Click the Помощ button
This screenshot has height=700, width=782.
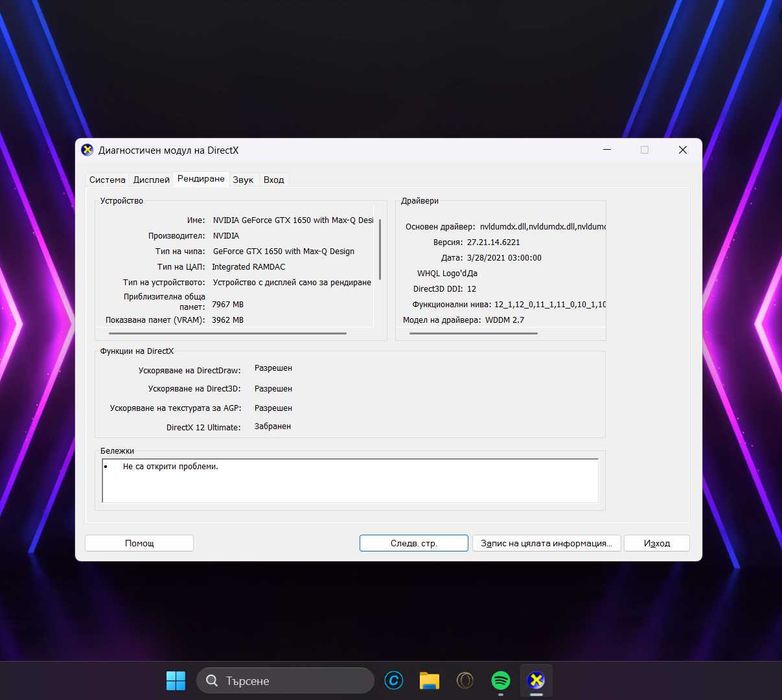pyautogui.click(x=139, y=543)
